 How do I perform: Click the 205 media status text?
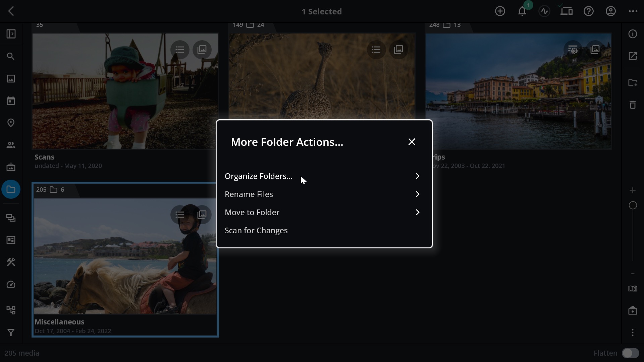(x=22, y=353)
